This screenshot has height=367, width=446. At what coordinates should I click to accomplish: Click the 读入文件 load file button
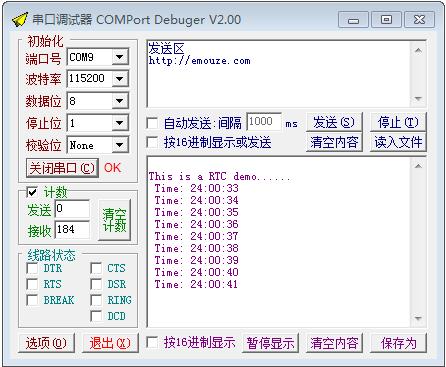(398, 142)
